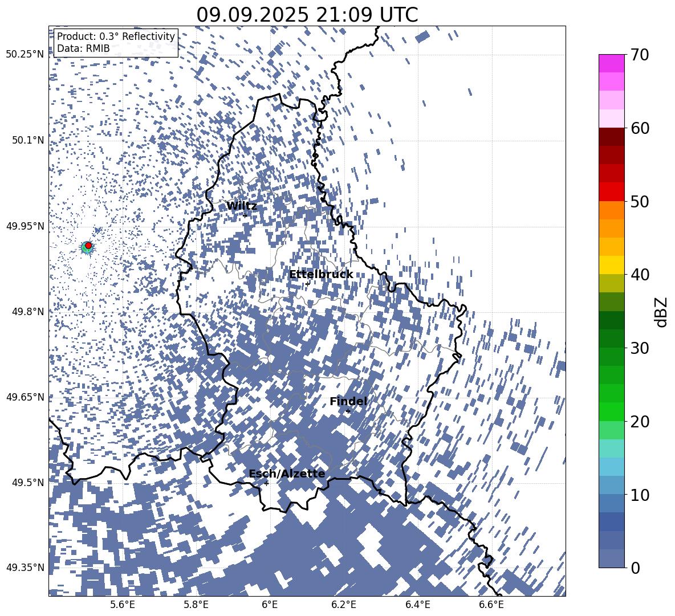The width and height of the screenshot is (675, 616).
Task: Click the colorbar tick label 10
Action: pyautogui.click(x=640, y=495)
